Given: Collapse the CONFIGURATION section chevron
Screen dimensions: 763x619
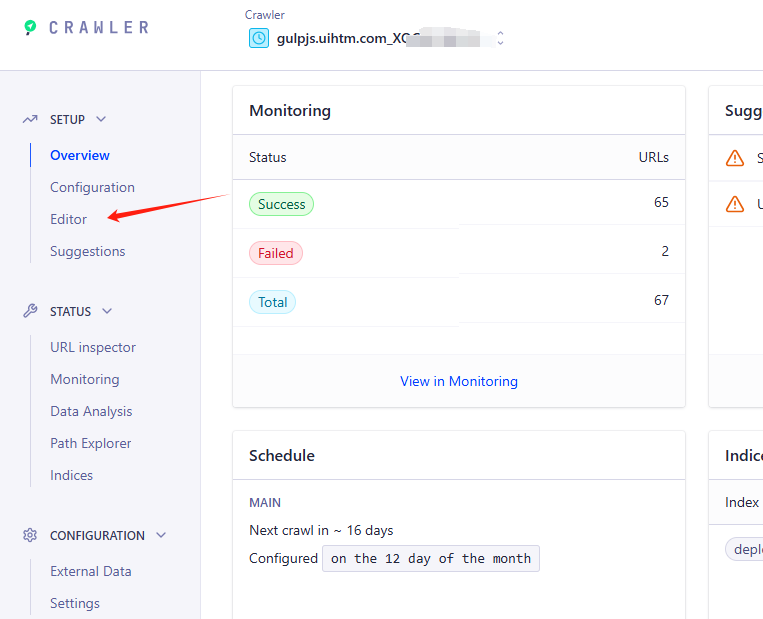Looking at the screenshot, I should pos(161,535).
